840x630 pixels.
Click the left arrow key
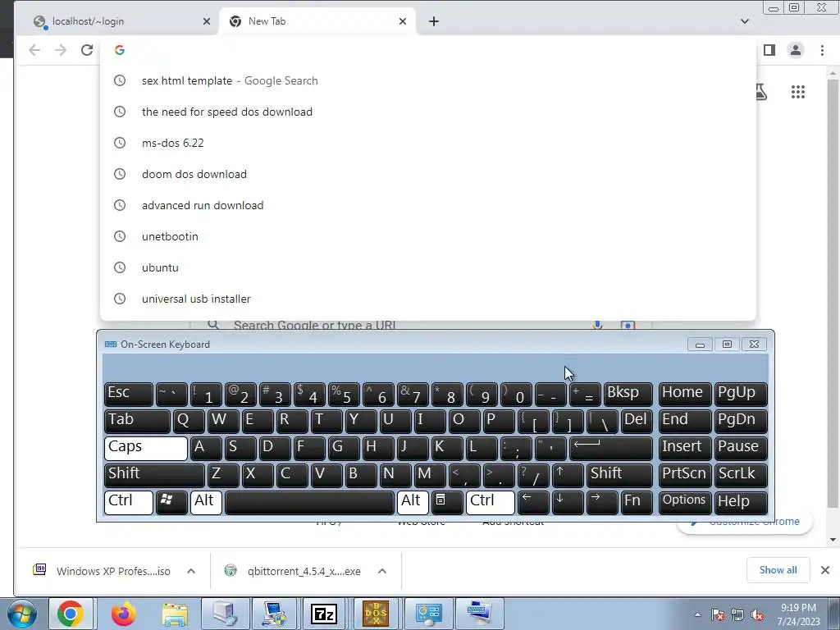(x=533, y=502)
